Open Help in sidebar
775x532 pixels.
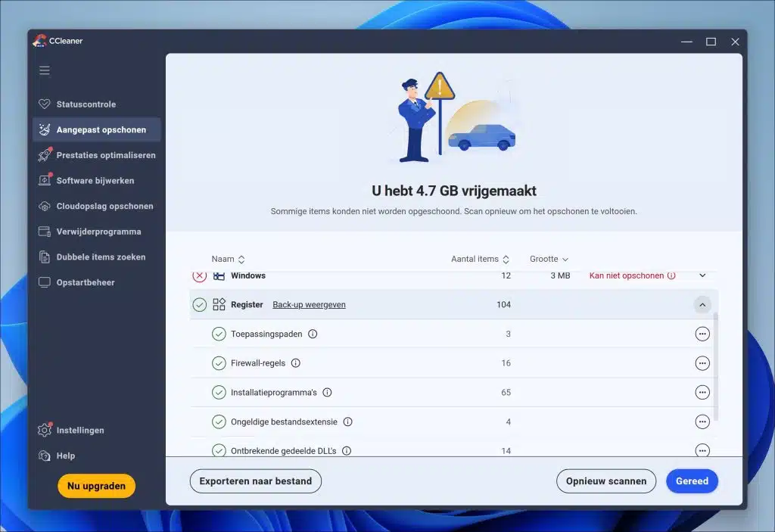pyautogui.click(x=96, y=456)
